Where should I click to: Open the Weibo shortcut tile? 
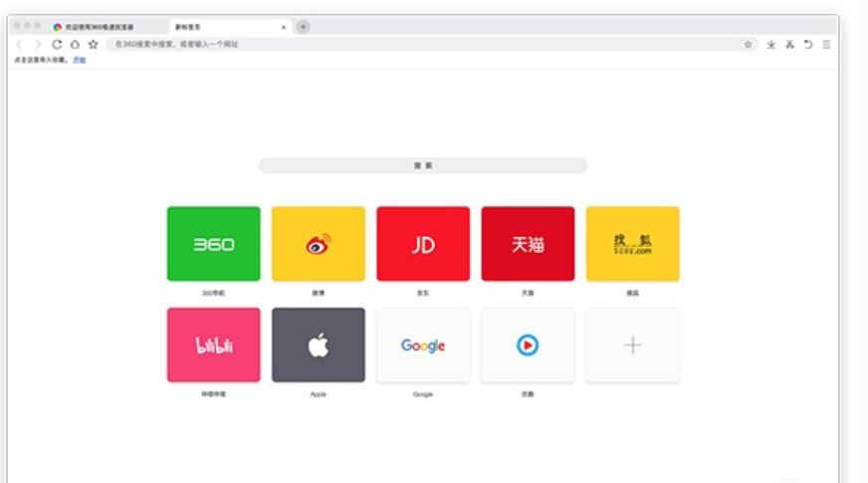click(x=319, y=244)
